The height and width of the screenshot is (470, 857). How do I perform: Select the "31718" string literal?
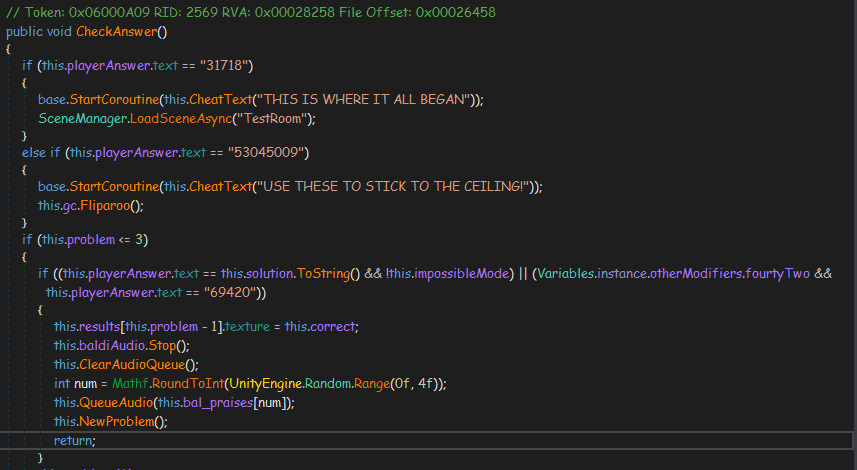point(228,66)
